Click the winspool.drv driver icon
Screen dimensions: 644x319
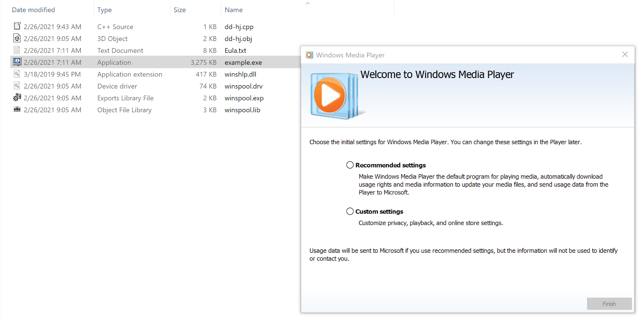[17, 86]
